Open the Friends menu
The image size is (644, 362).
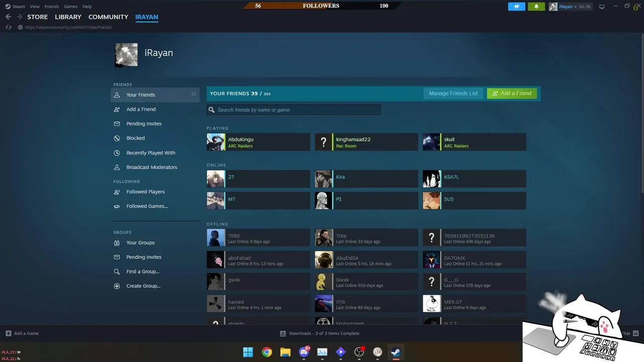point(52,7)
